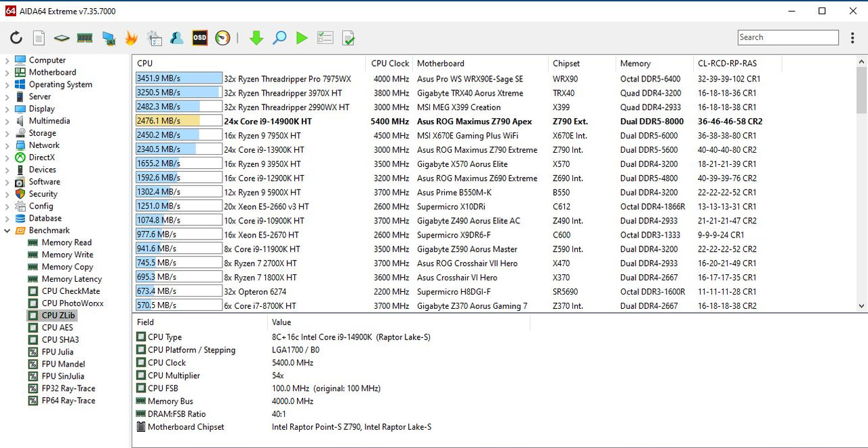Click the green down arrow toolbar icon
The width and height of the screenshot is (868, 448).
(x=256, y=38)
